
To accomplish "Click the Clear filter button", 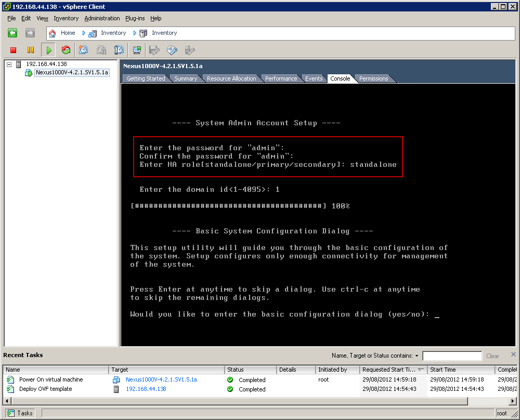I will pyautogui.click(x=492, y=356).
